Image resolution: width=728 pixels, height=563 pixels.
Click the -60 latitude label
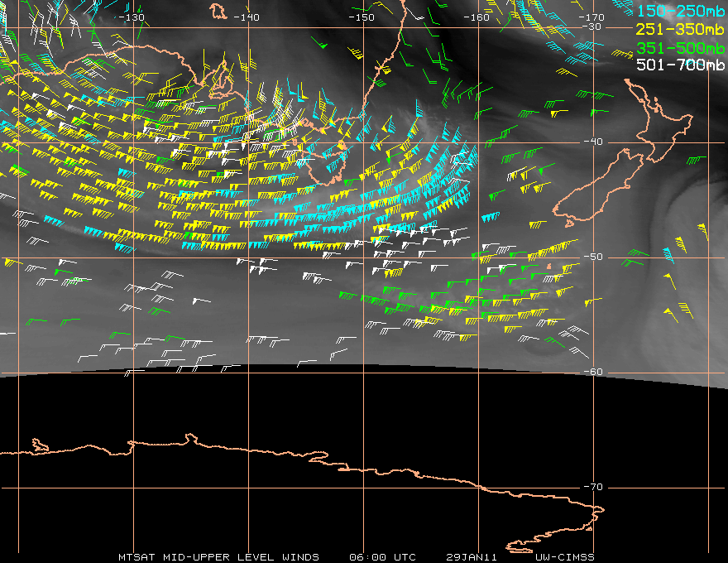593,372
